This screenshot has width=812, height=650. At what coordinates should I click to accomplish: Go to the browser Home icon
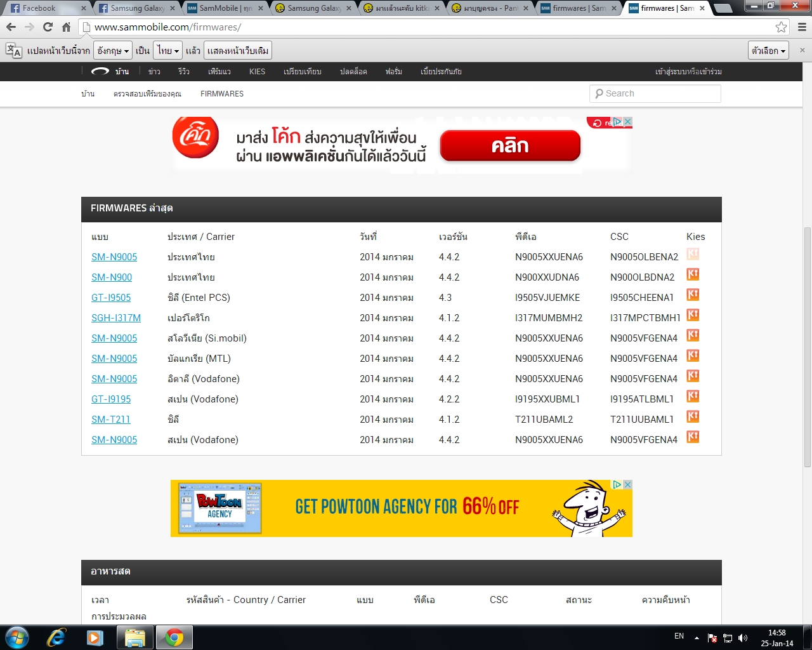(x=66, y=27)
